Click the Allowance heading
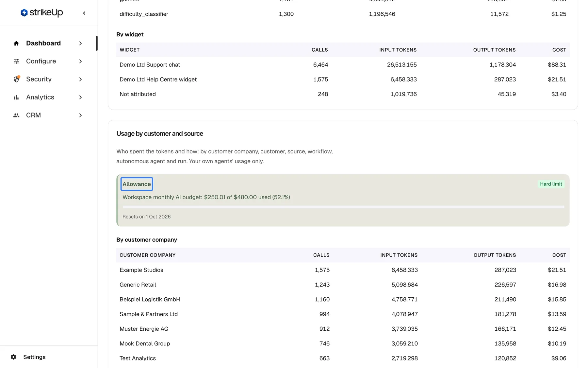 tap(137, 184)
